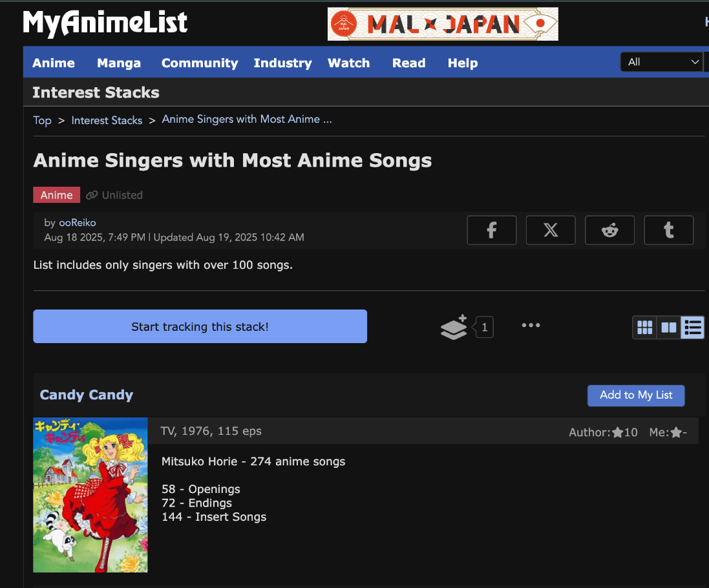
Task: Switch to two-column view
Action: (x=668, y=327)
